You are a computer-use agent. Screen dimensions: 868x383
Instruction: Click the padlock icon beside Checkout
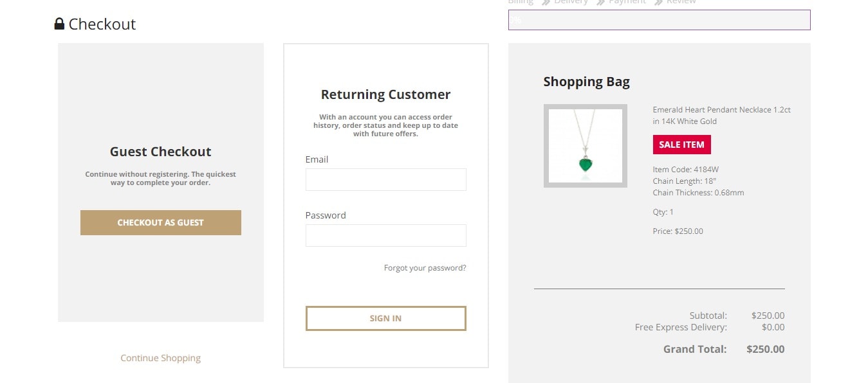[x=59, y=24]
